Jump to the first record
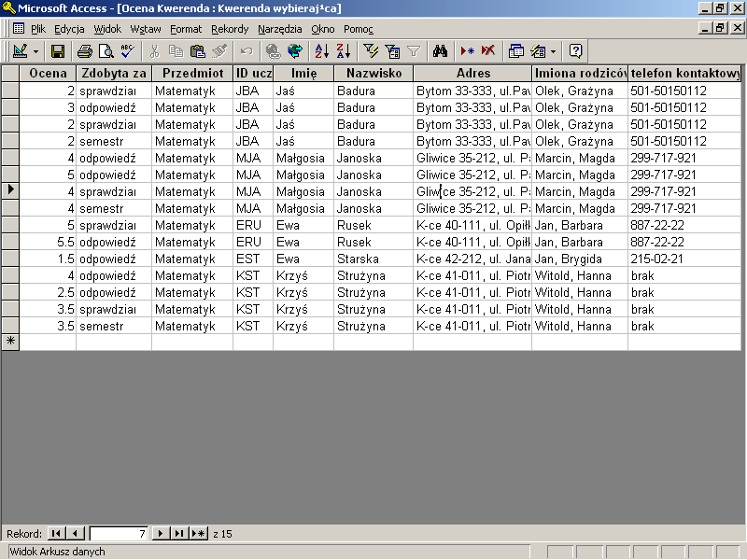 click(x=56, y=534)
